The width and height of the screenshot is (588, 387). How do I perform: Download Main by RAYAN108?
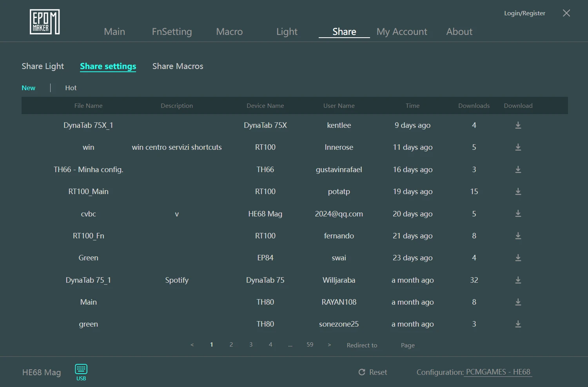click(x=518, y=302)
